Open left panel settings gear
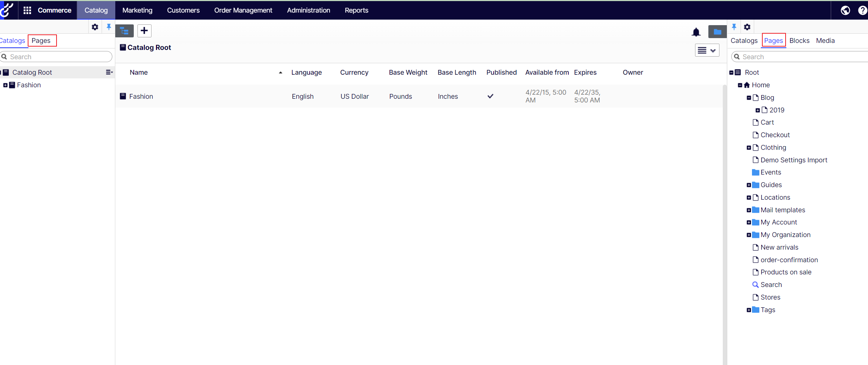Viewport: 868px width, 365px height. pos(95,27)
